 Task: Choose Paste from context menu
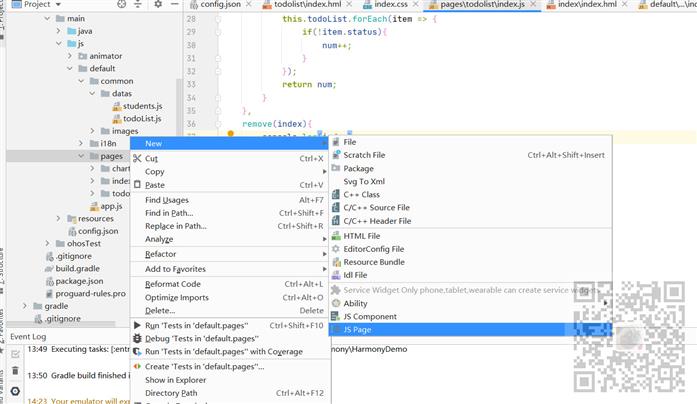click(230, 185)
